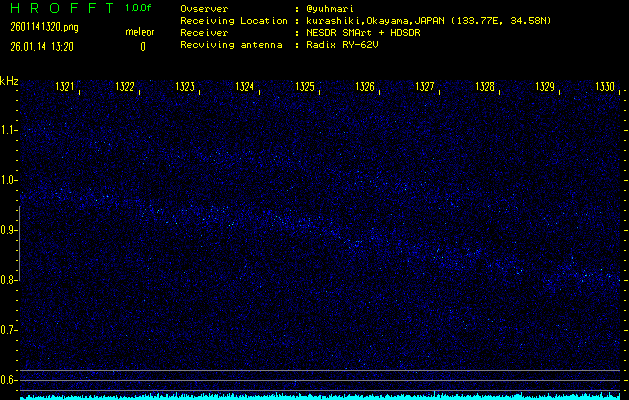Screen dimensions: 629x400
Task: Click the meteor count label
Action: pyautogui.click(x=139, y=32)
